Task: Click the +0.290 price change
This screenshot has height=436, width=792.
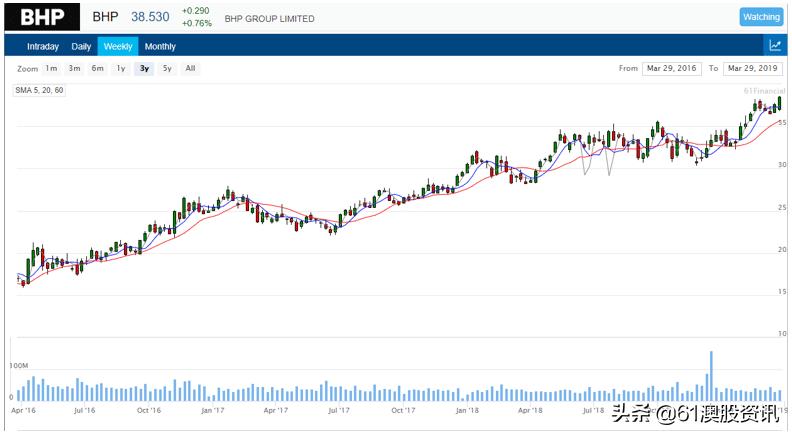Action: tap(195, 11)
